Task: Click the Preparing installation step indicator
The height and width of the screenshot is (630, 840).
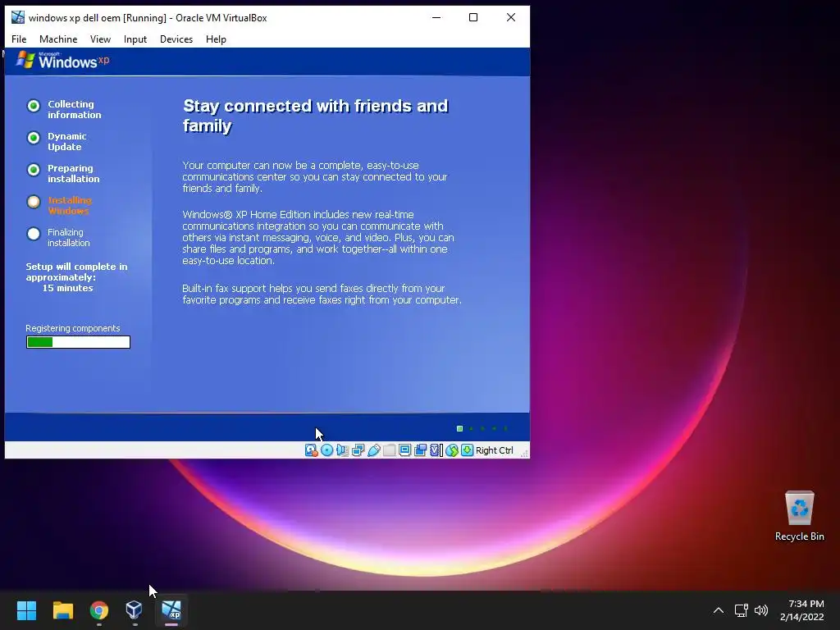Action: tap(34, 171)
